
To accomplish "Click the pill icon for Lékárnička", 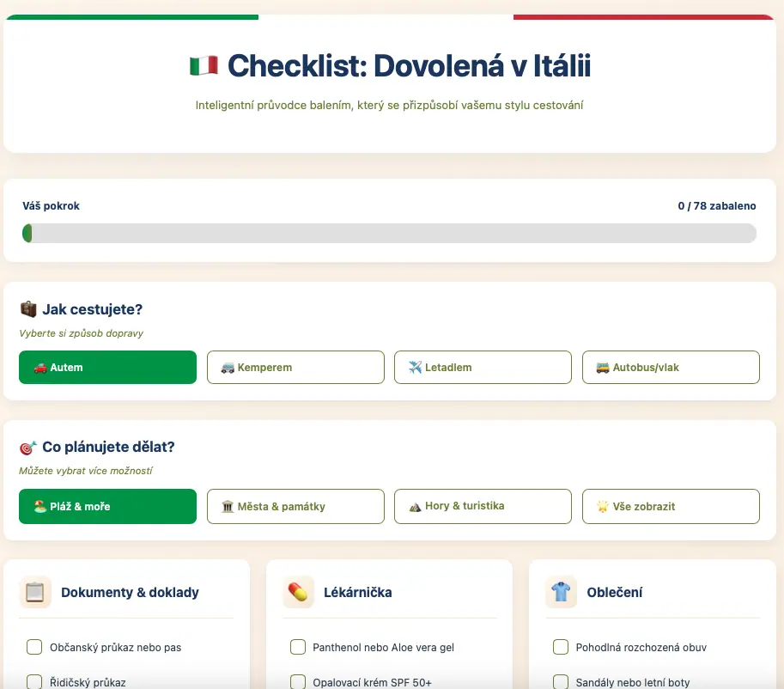I will click(x=298, y=592).
